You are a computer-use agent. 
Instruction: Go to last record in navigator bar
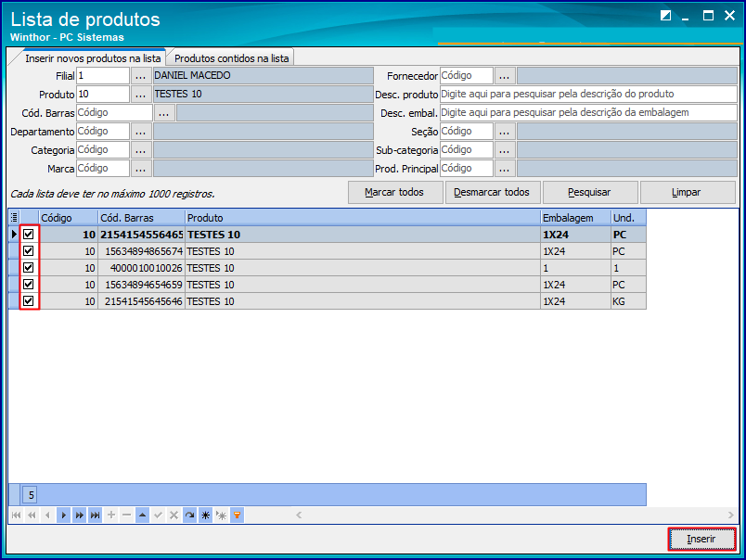pos(96,515)
